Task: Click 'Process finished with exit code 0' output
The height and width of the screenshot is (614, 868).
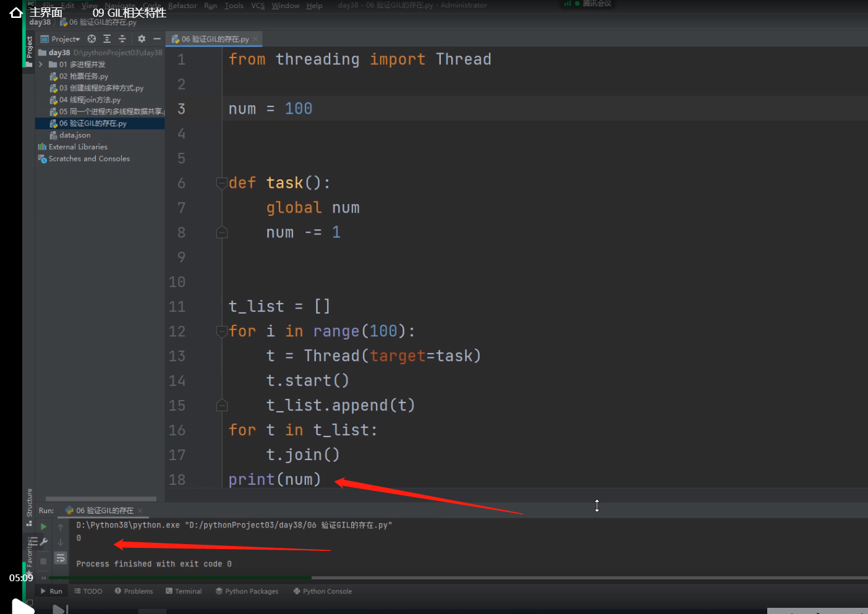Action: pos(154,564)
